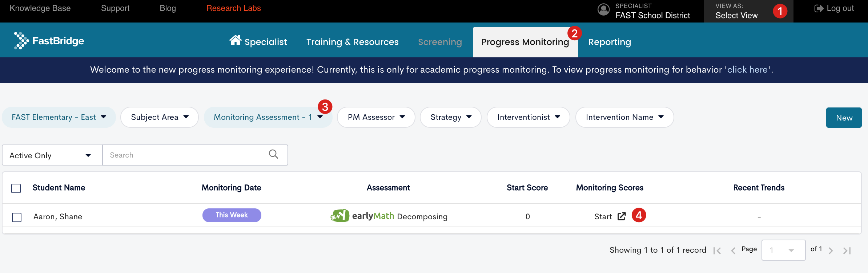Open the Start external link icon
The width and height of the screenshot is (868, 273).
pyautogui.click(x=622, y=216)
